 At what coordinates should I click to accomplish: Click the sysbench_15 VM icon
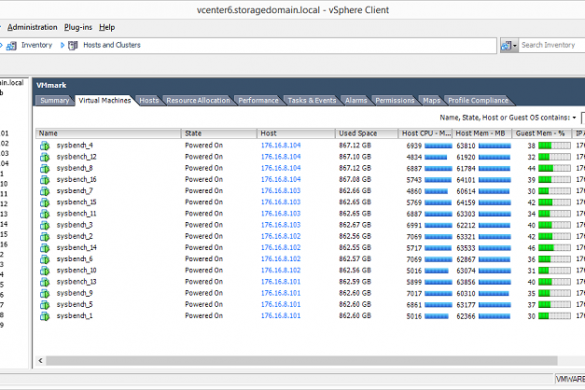45,203
